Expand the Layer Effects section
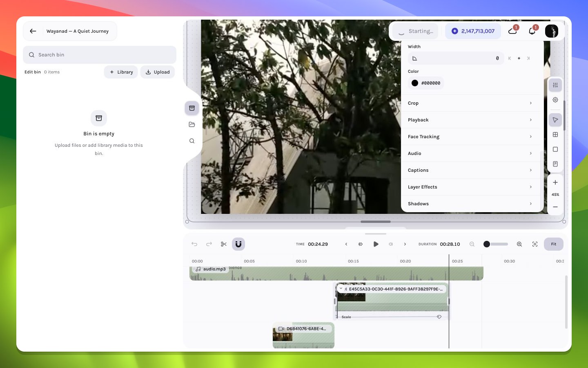The image size is (588, 368). point(470,187)
